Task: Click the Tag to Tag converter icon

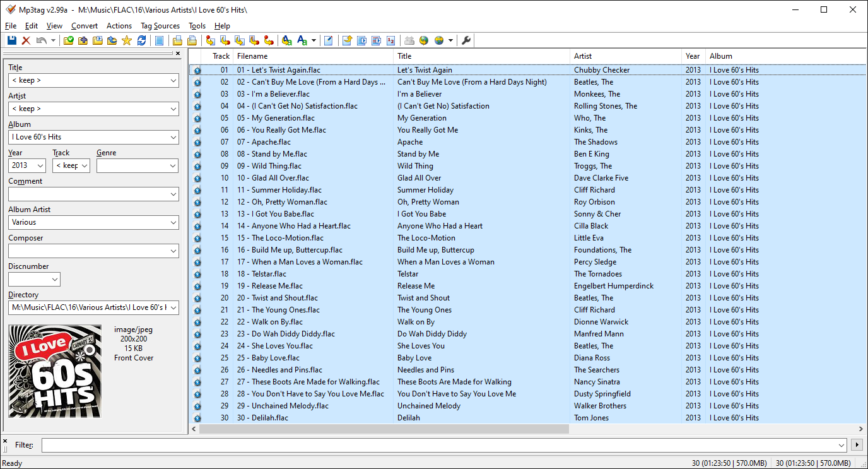Action: tap(268, 40)
